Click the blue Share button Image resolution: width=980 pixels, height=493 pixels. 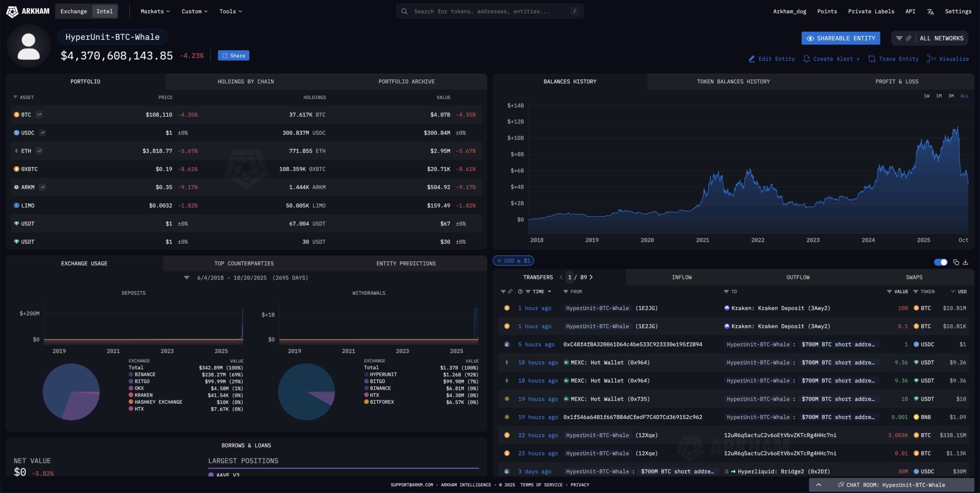(234, 56)
